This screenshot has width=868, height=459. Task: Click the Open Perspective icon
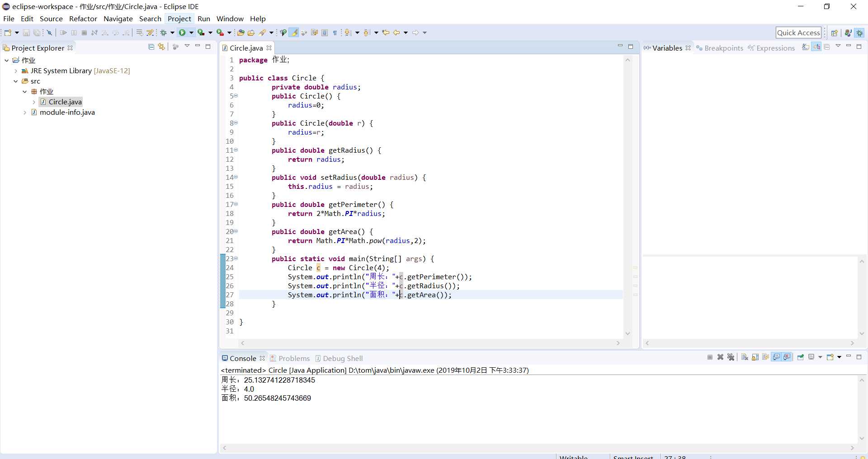(835, 33)
